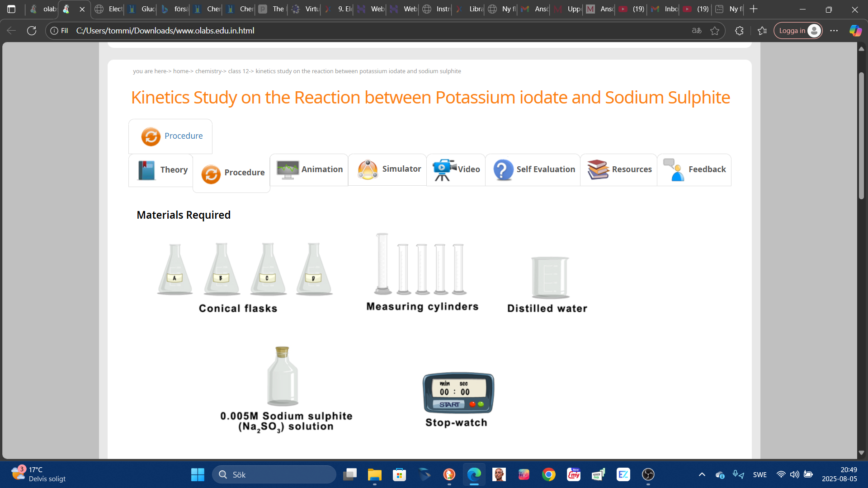The width and height of the screenshot is (868, 488).
Task: Click the Windows taskbar search box
Action: 274,474
